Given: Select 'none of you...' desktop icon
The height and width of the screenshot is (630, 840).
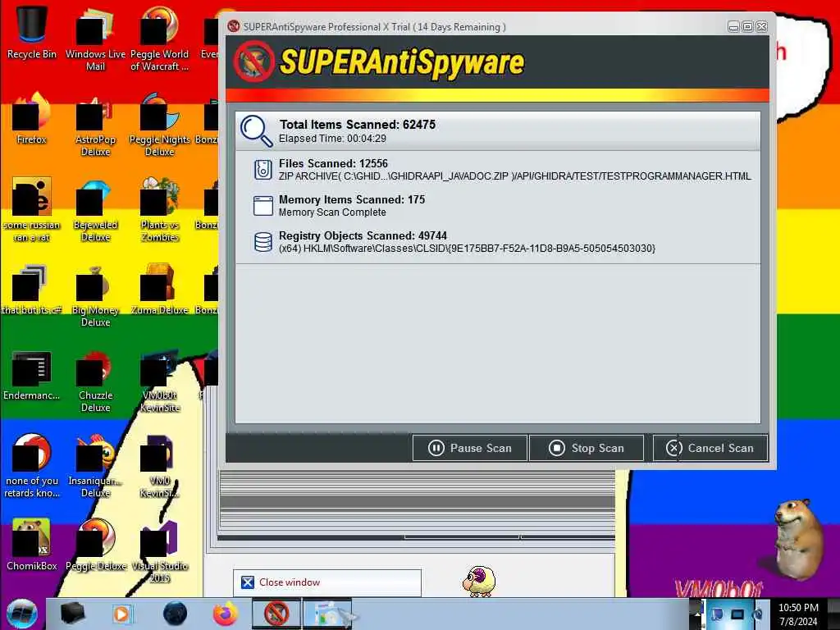Looking at the screenshot, I should 32,466.
